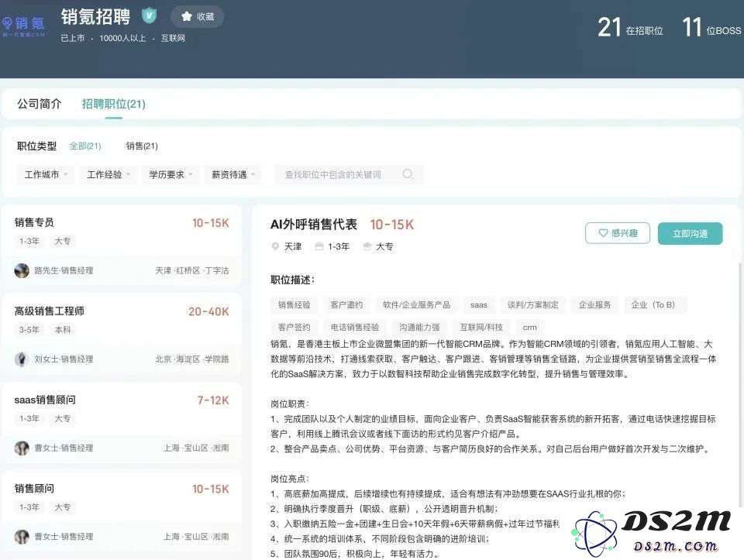
Task: Click the 11 位BOSS counter
Action: tap(711, 28)
